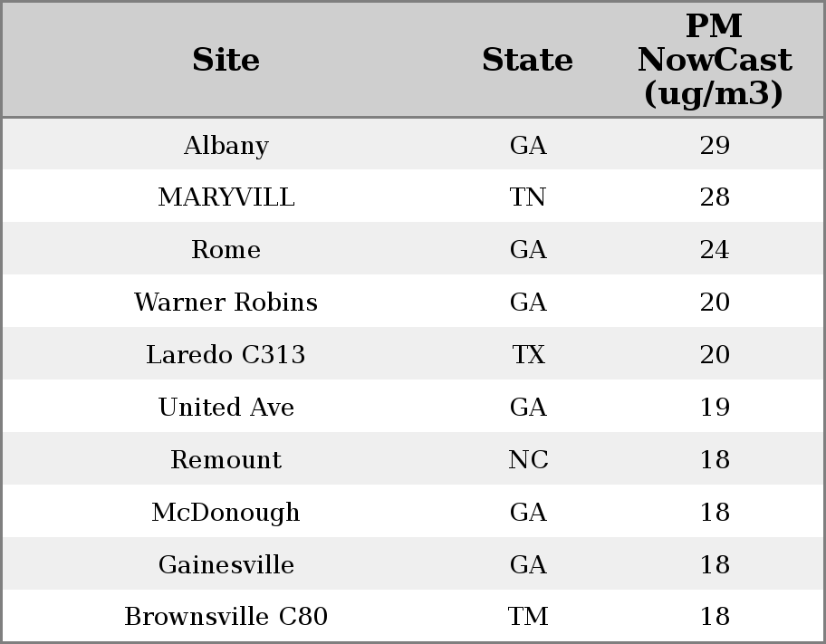Click the PM NowCast column header

coord(715,60)
